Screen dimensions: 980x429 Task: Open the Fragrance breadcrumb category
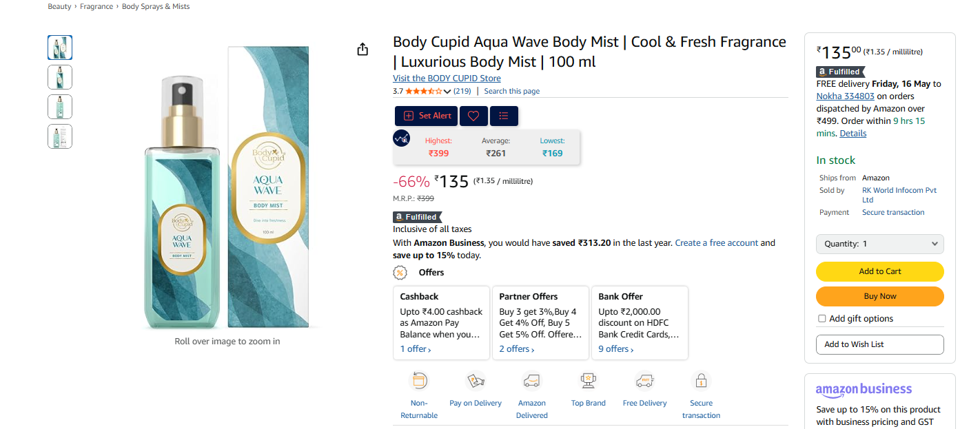[96, 6]
